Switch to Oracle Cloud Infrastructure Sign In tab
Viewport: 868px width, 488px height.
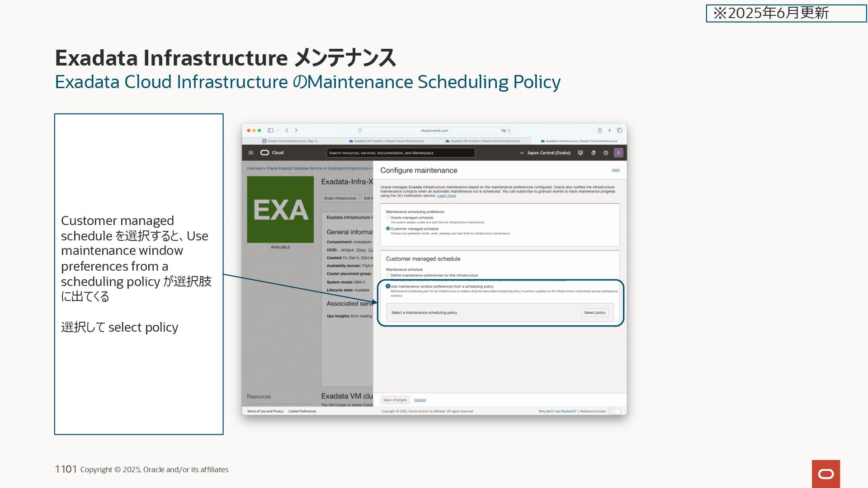click(x=290, y=141)
